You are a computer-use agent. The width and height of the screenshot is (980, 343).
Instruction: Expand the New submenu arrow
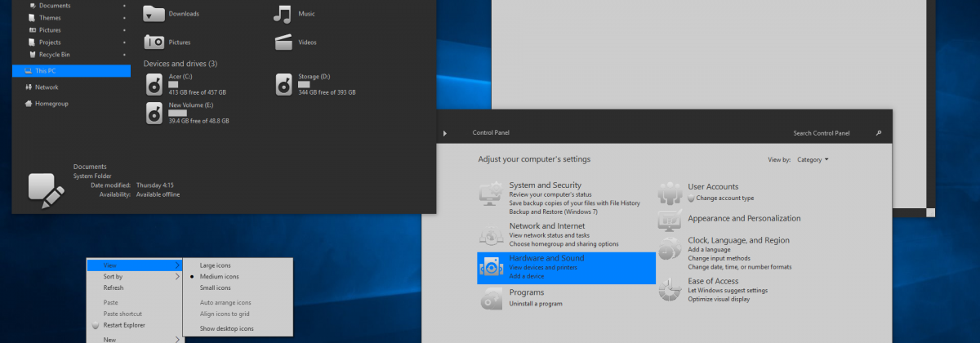pos(177,340)
